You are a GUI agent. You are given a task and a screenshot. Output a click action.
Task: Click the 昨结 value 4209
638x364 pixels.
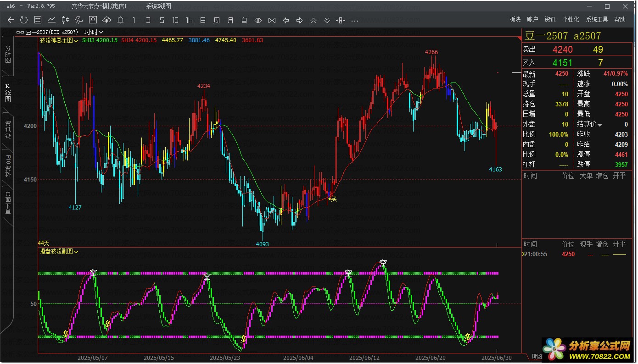(x=621, y=144)
